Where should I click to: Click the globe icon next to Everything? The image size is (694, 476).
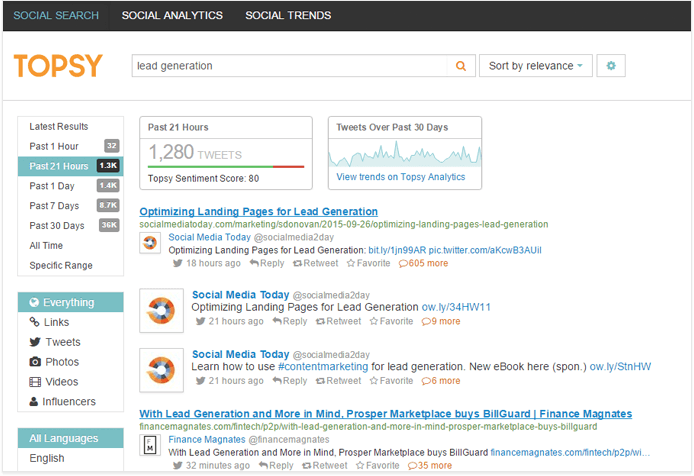coord(34,302)
